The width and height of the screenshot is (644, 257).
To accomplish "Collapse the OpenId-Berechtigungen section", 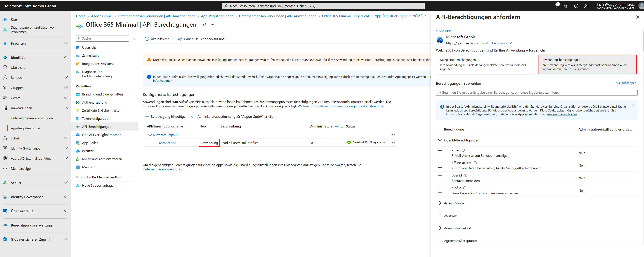I will tap(440, 140).
